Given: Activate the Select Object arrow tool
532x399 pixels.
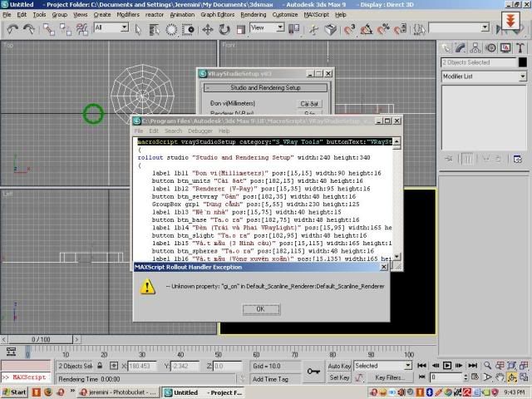Looking at the screenshot, I should [x=138, y=30].
